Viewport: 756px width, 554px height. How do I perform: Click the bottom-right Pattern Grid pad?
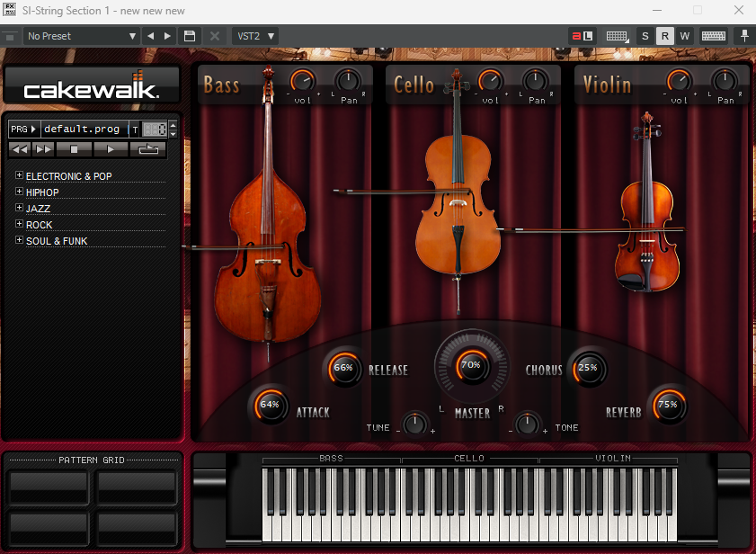tap(137, 529)
